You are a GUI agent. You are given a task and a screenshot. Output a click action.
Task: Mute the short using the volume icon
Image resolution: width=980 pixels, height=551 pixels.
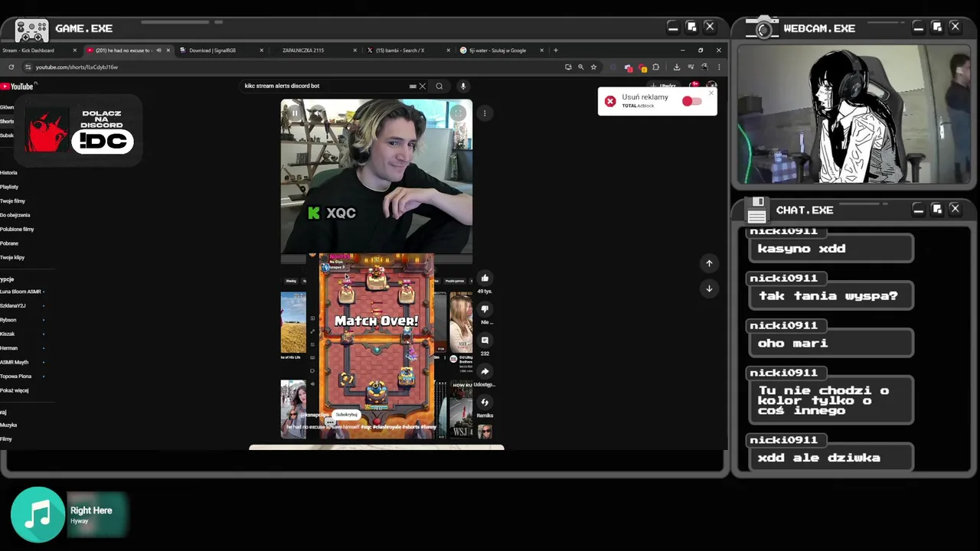coord(317,113)
